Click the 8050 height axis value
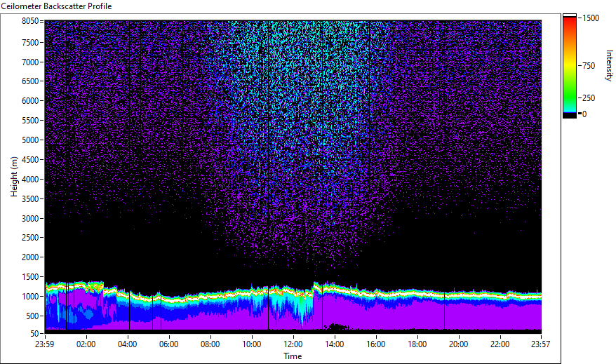 pyautogui.click(x=30, y=21)
